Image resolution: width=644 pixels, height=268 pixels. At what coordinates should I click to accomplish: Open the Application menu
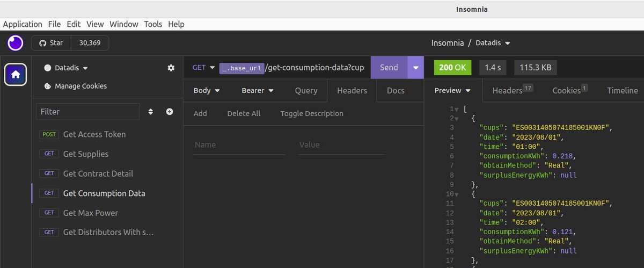[23, 24]
